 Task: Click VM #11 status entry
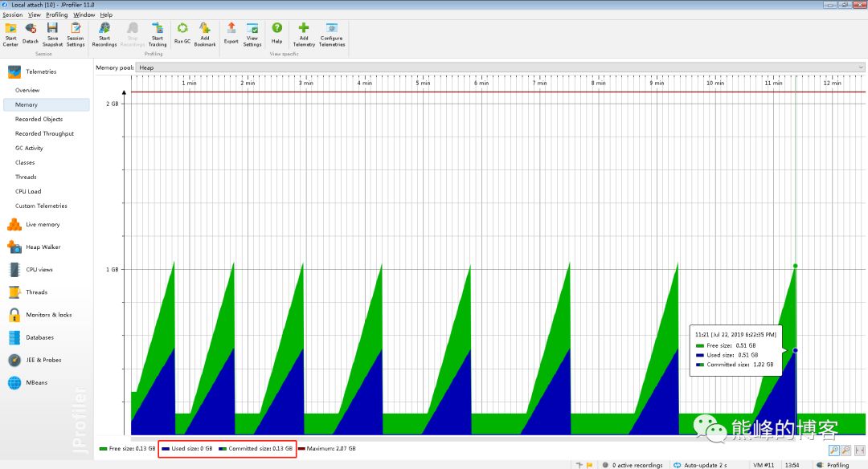tap(764, 465)
